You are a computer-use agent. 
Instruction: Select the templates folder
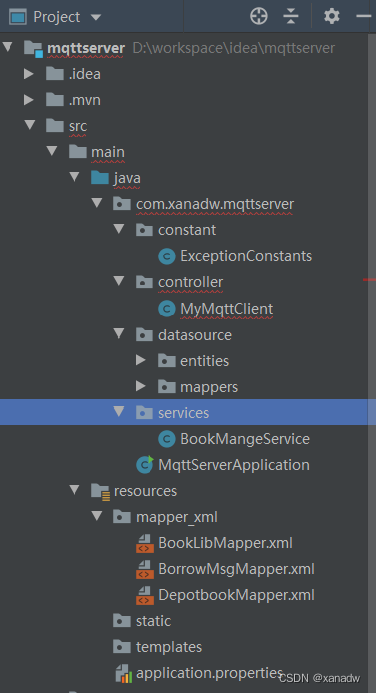[169, 647]
